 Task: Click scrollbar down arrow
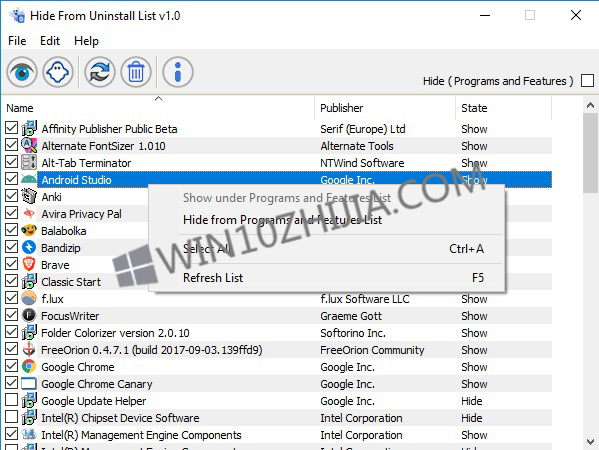pos(591,442)
